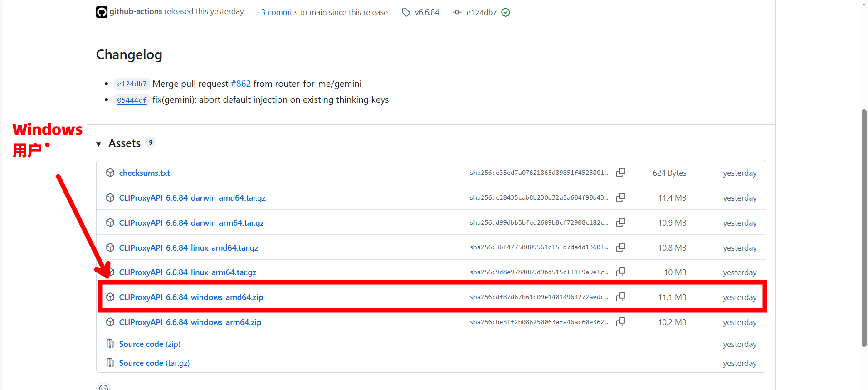Copy SHA256 hash for checksums.txt
Viewport: 868px width, 390px height.
click(x=621, y=173)
